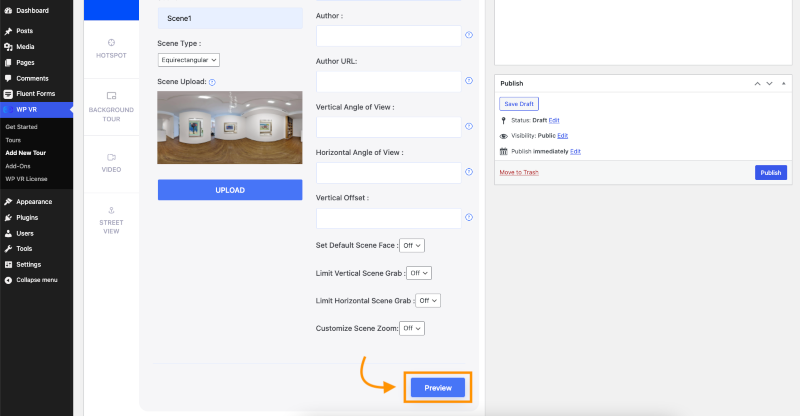This screenshot has height=416, width=800.
Task: Switch to the Street View tab
Action: (111, 221)
